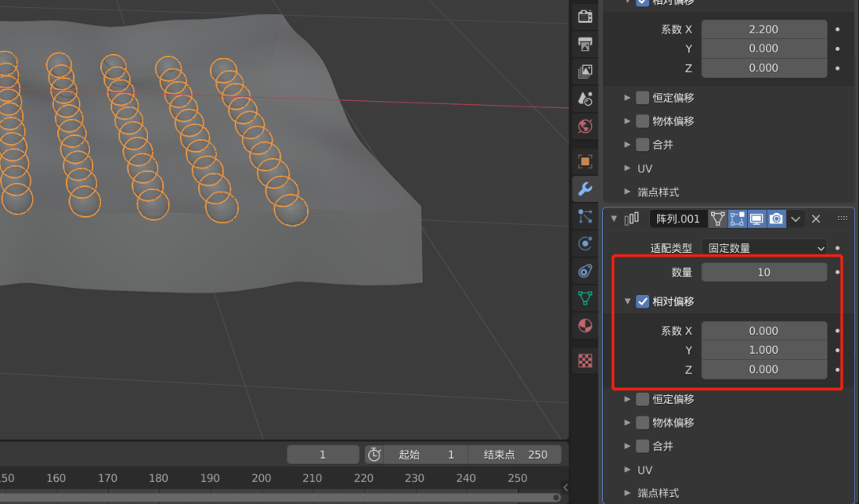Enable 物体偏移 checkbox in 阵列.001 modifier

[x=643, y=423]
